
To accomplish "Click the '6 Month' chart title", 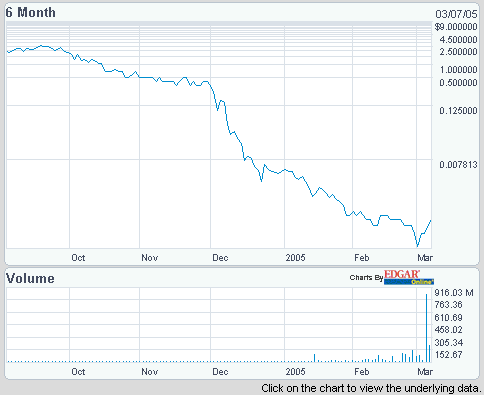I will coord(30,13).
